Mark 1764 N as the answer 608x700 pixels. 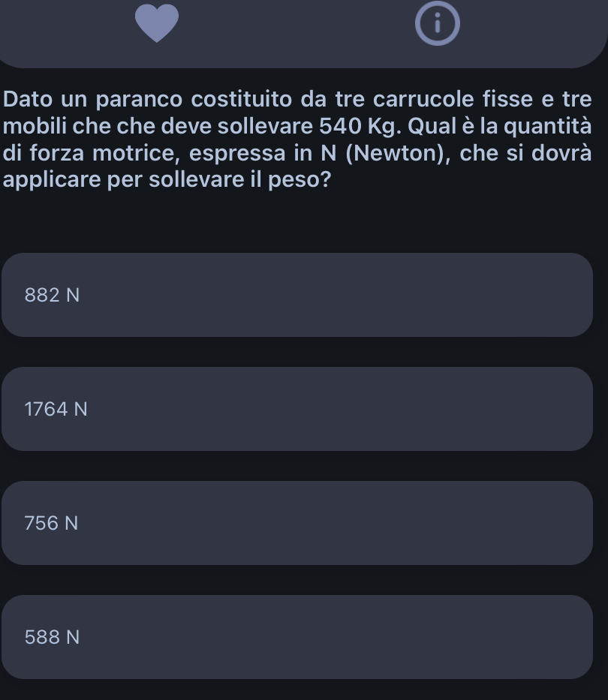[56, 409]
